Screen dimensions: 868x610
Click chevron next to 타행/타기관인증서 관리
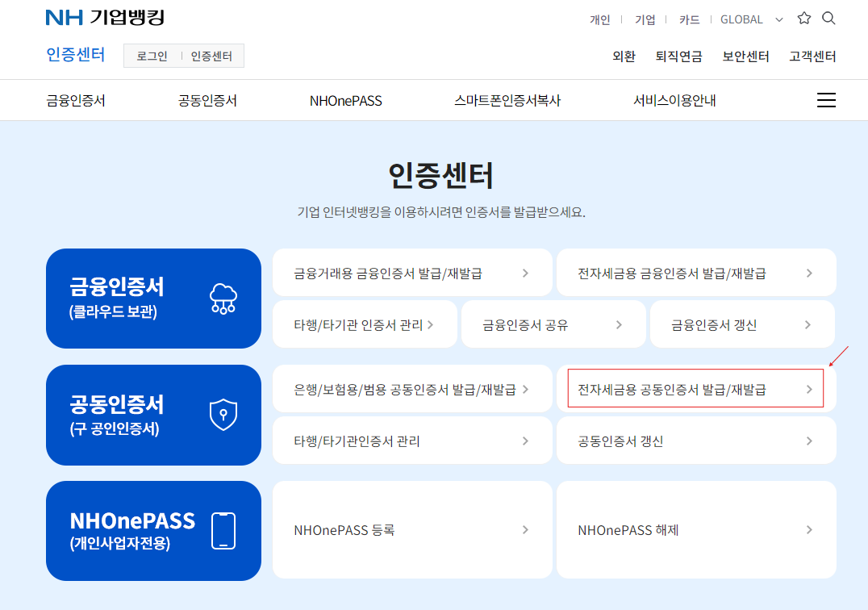525,441
